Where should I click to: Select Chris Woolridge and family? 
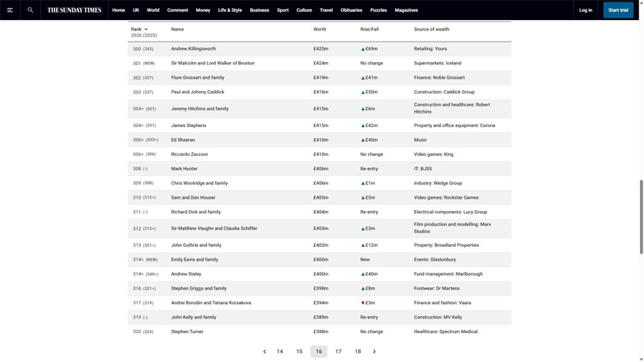coord(199,183)
